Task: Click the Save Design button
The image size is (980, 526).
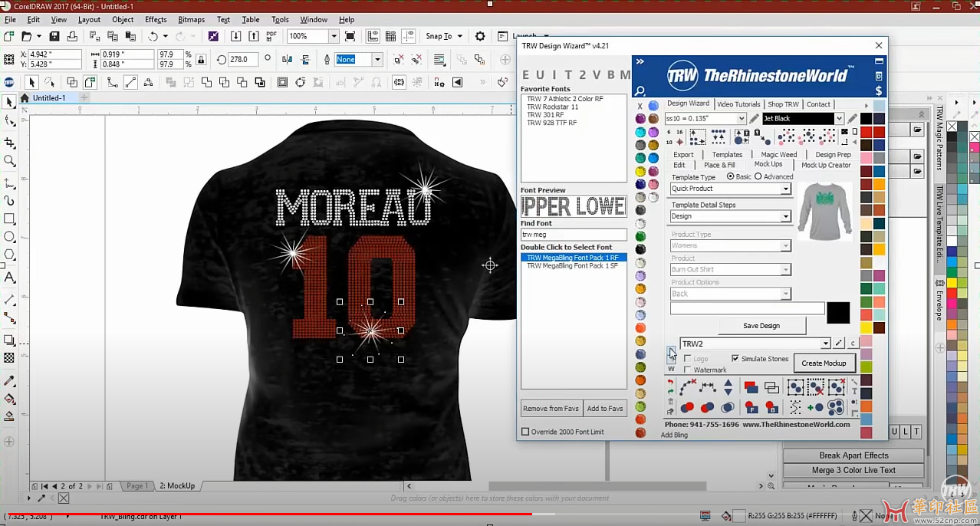Action: (761, 326)
